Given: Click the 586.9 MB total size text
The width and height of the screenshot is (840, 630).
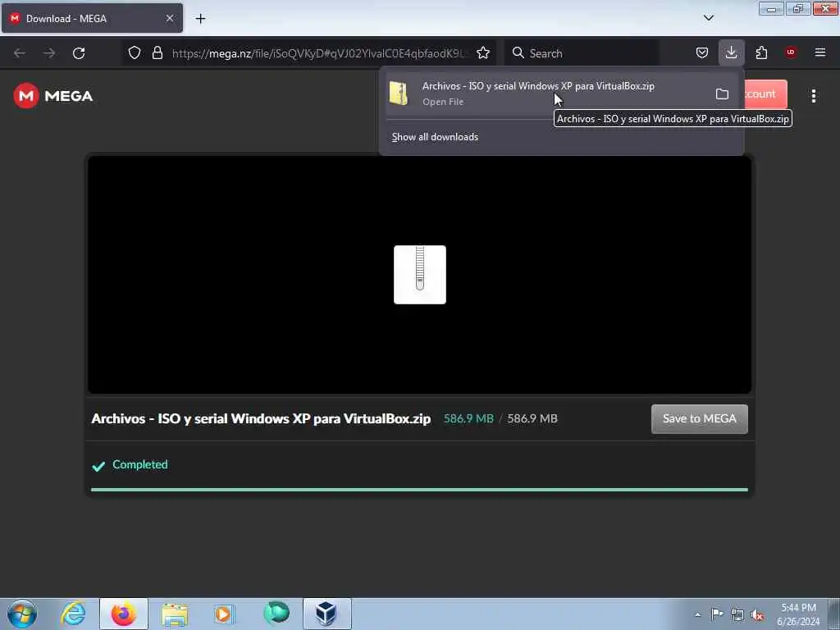Looking at the screenshot, I should click(532, 418).
